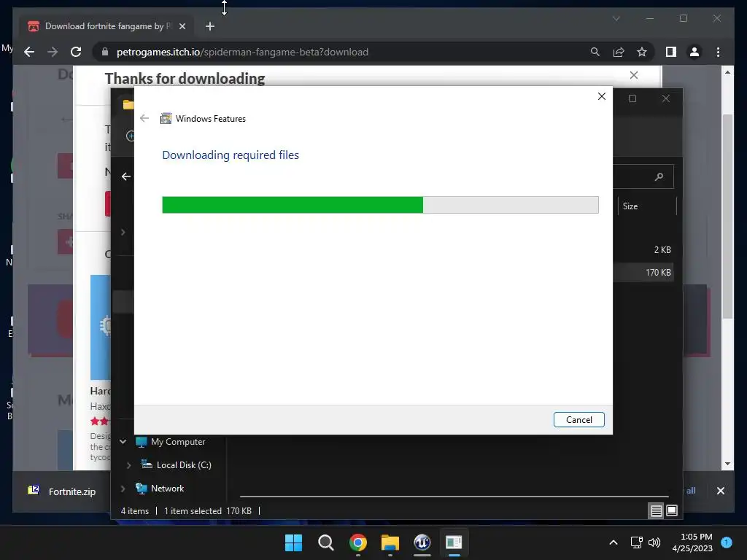Switch Explorer to large icons view
This screenshot has width=747, height=560.
pos(672,510)
